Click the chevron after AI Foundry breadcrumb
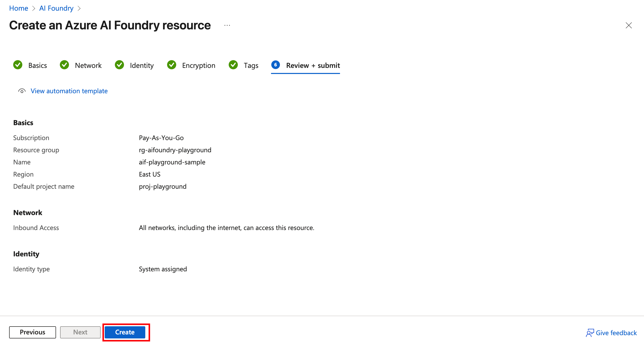This screenshot has height=343, width=644. pos(79,8)
